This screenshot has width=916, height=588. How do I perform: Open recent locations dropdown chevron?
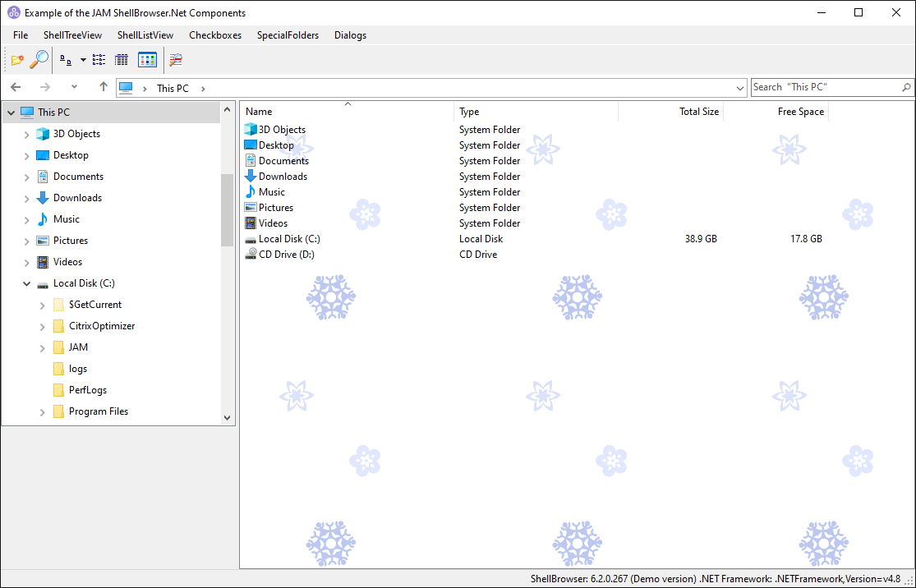tap(74, 87)
